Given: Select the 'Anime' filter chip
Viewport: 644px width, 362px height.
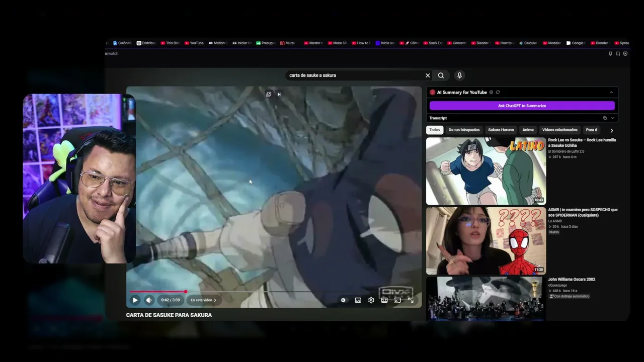Looking at the screenshot, I should click(528, 130).
